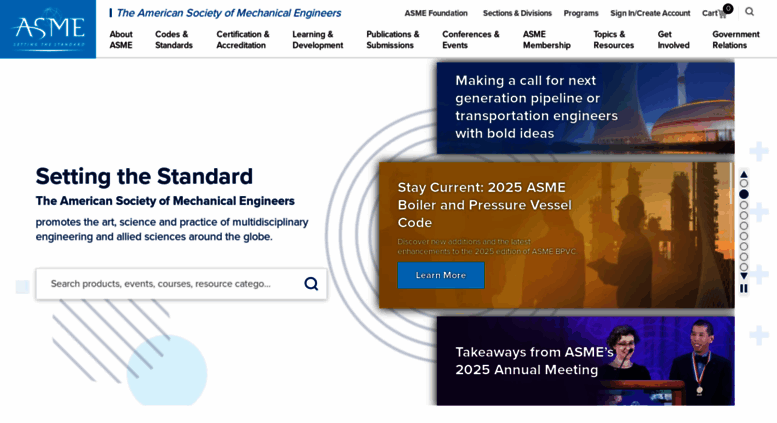This screenshot has height=423, width=777.
Task: Open the ASME Membership menu
Action: [547, 40]
